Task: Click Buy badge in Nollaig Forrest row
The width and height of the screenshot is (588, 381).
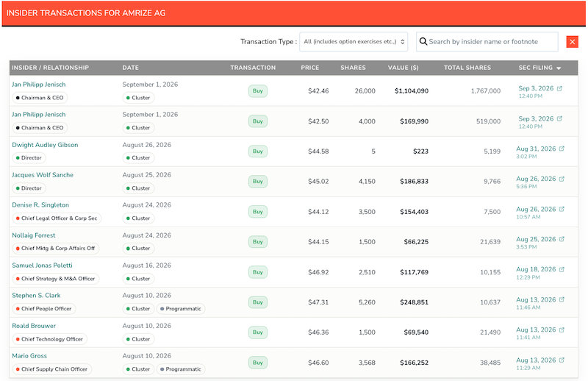Action: point(258,242)
